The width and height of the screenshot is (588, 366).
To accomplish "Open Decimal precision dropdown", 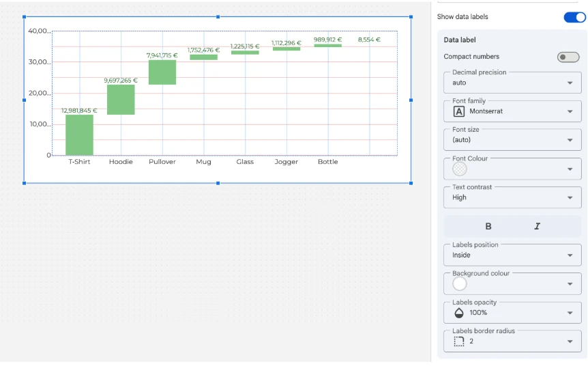I will [x=512, y=83].
